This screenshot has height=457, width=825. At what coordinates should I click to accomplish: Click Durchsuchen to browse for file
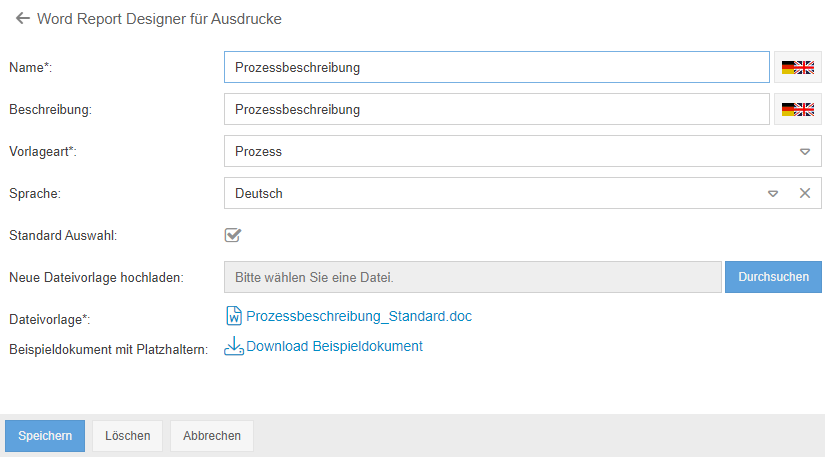coord(773,277)
